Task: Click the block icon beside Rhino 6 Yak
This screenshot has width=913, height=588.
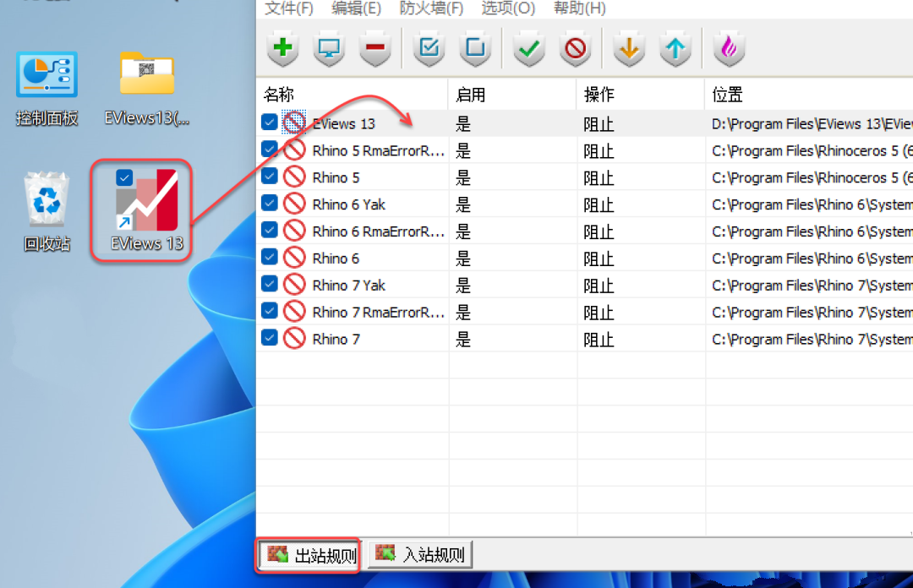Action: coord(295,204)
